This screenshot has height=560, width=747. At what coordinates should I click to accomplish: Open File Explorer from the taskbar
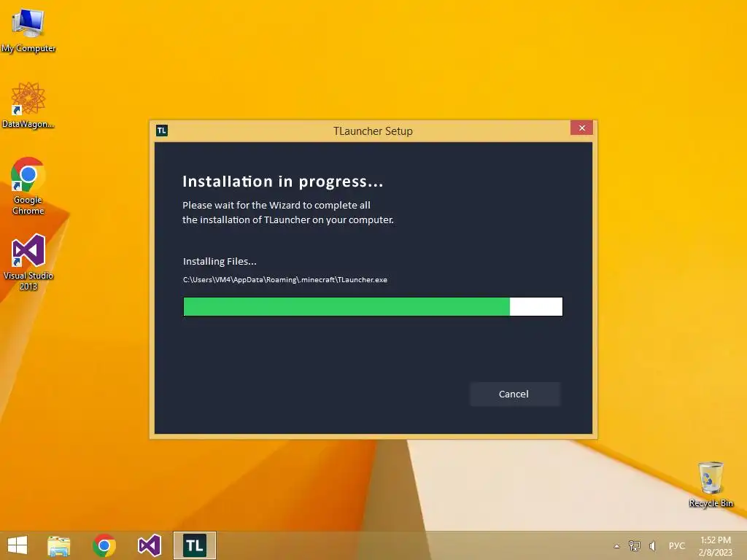58,545
